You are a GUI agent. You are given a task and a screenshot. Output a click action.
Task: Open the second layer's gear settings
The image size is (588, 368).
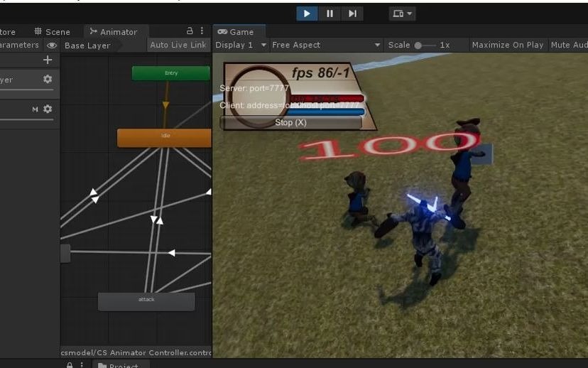pos(48,109)
